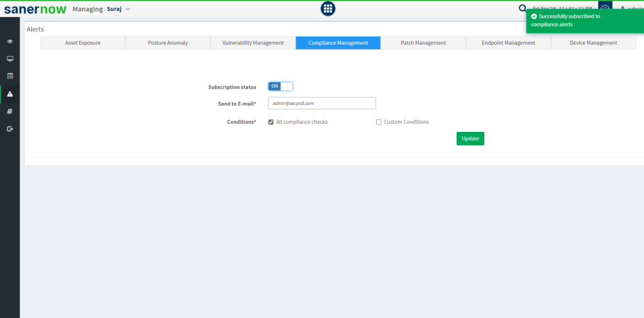Image resolution: width=644 pixels, height=318 pixels.
Task: Click the Subscription status label
Action: point(232,87)
